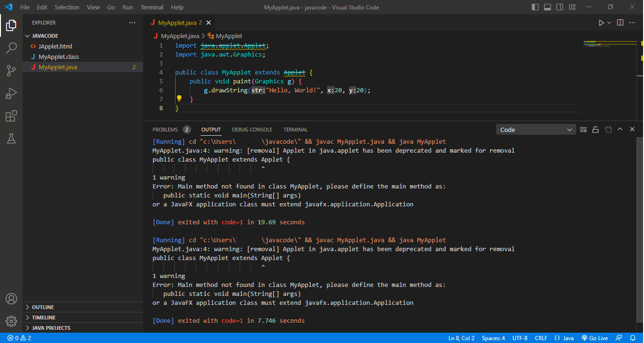The width and height of the screenshot is (644, 343).
Task: Change indentation via Spaces: 4
Action: pyautogui.click(x=493, y=338)
